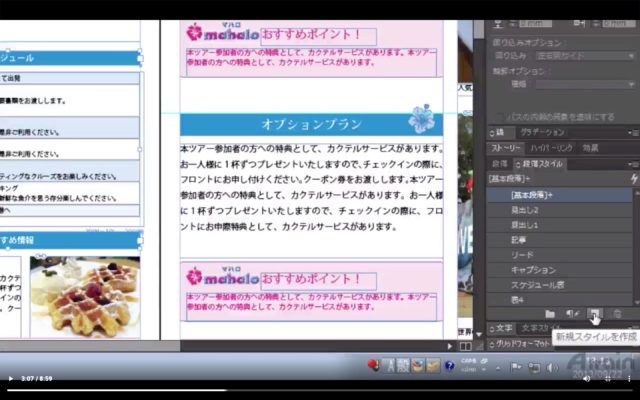Image resolution: width=640 pixels, height=400 pixels.
Task: Apply the 見出し1 paragraph style
Action: (x=560, y=225)
